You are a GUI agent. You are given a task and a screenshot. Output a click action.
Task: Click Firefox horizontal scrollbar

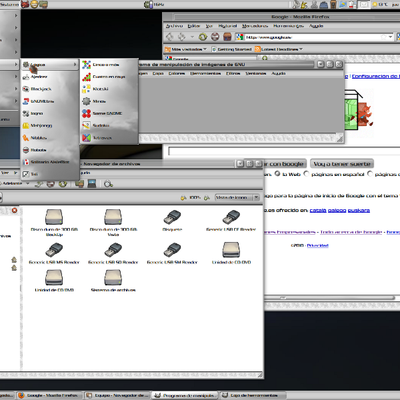330,298
